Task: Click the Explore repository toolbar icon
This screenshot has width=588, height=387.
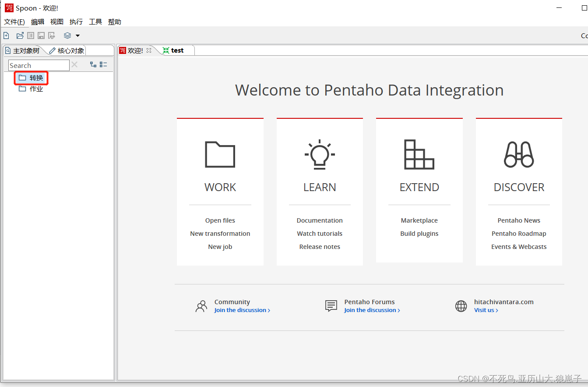Action: click(x=31, y=36)
